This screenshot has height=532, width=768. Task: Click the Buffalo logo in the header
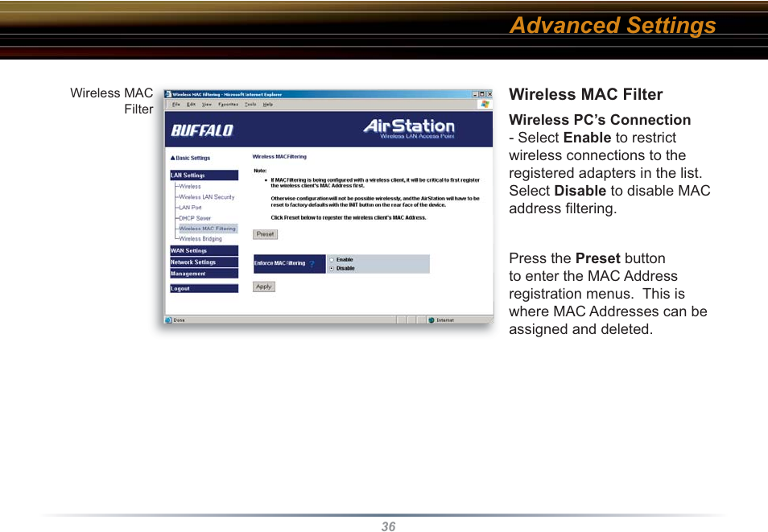coord(202,130)
